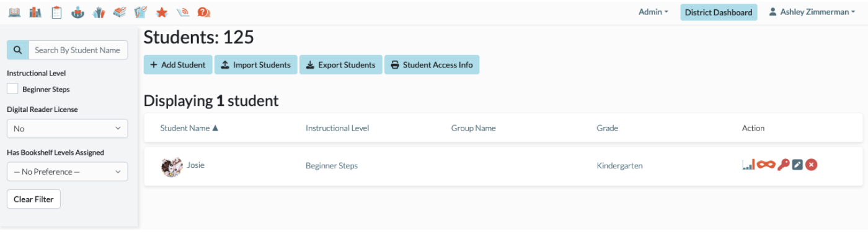Open the Admin menu
This screenshot has width=868, height=234.
(653, 12)
